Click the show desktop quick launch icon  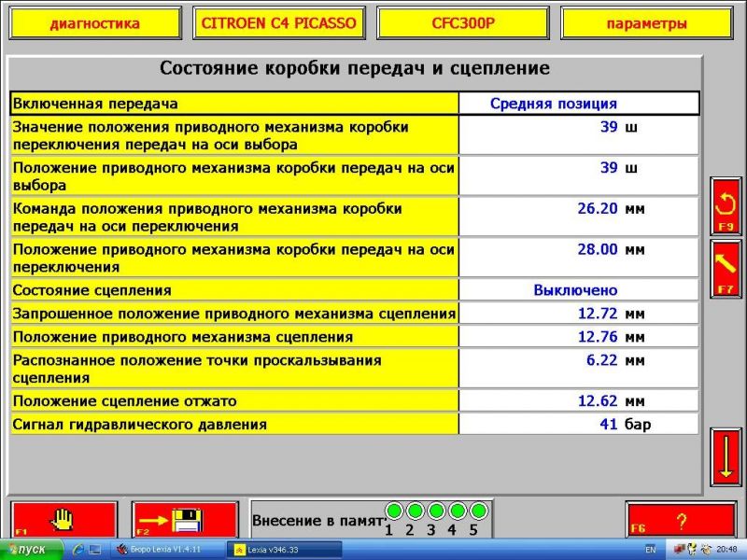pyautogui.click(x=95, y=550)
